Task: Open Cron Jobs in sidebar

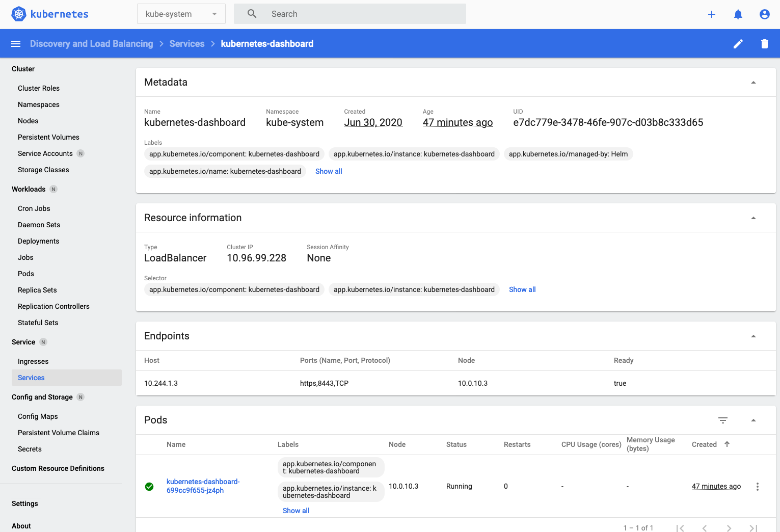Action: coord(34,208)
